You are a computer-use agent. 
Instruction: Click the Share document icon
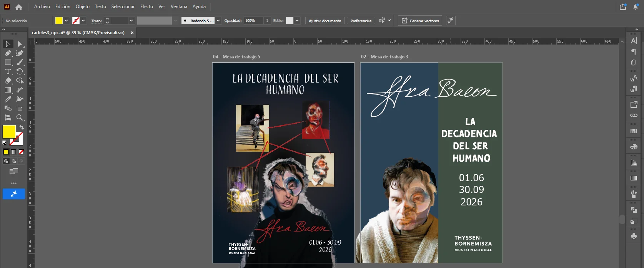623,7
